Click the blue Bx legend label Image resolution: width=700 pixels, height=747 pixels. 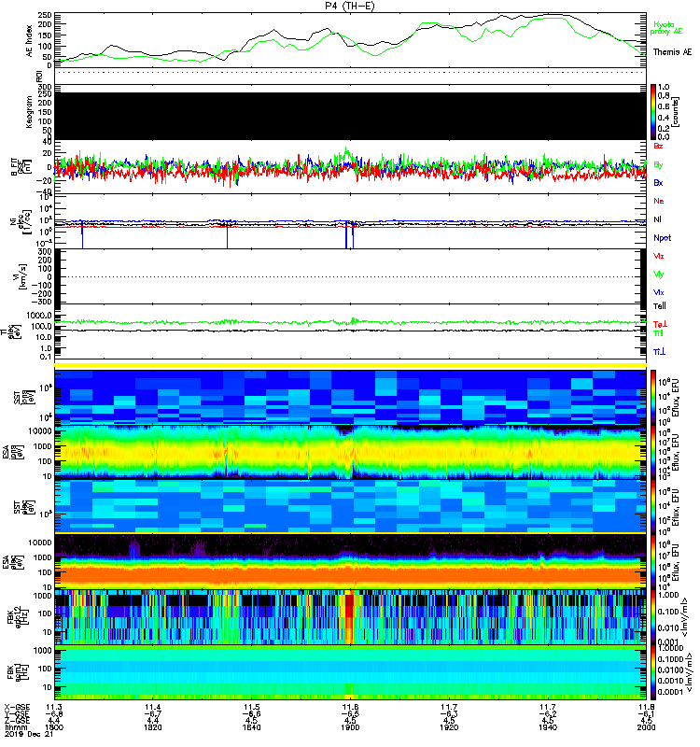658,183
